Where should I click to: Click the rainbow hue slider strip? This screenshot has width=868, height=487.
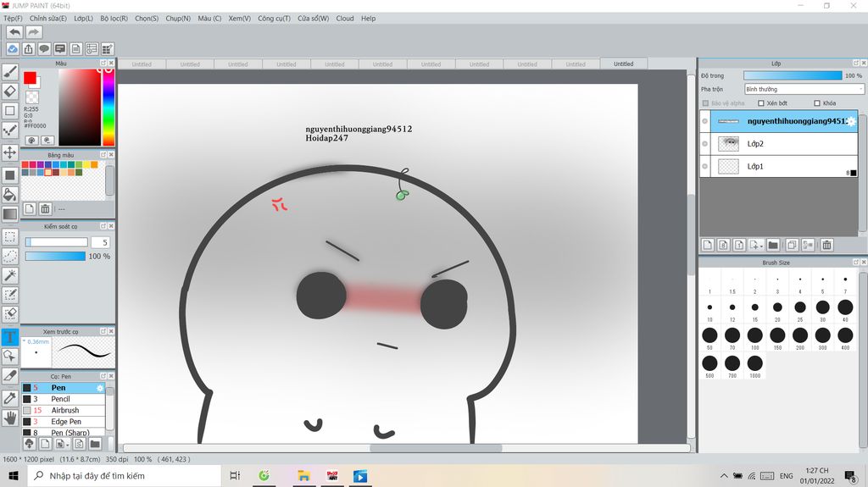coord(108,106)
